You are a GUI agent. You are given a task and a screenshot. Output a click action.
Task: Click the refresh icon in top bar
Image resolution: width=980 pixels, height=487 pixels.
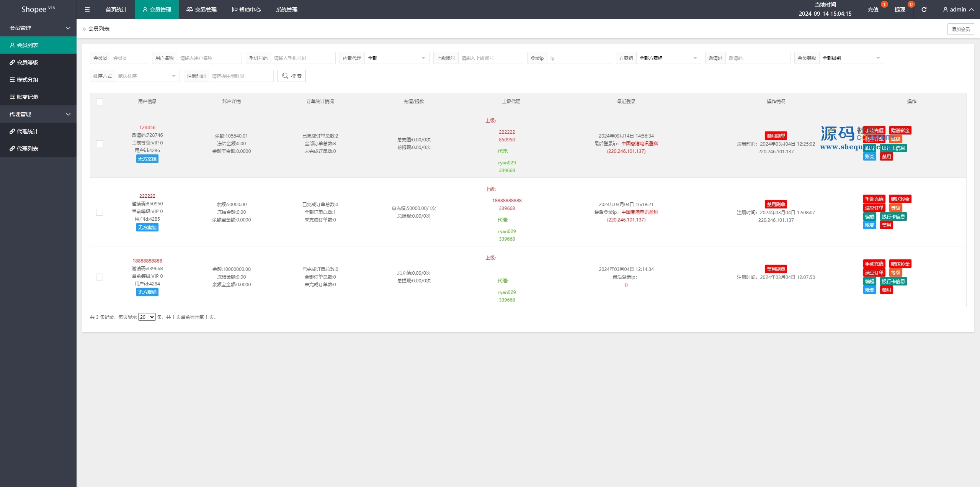[x=924, y=10]
